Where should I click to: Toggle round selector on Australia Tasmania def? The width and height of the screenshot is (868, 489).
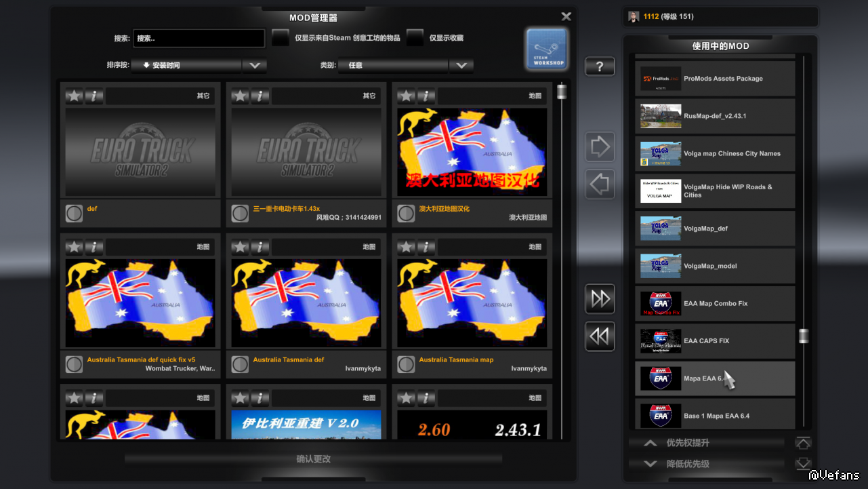coord(240,365)
